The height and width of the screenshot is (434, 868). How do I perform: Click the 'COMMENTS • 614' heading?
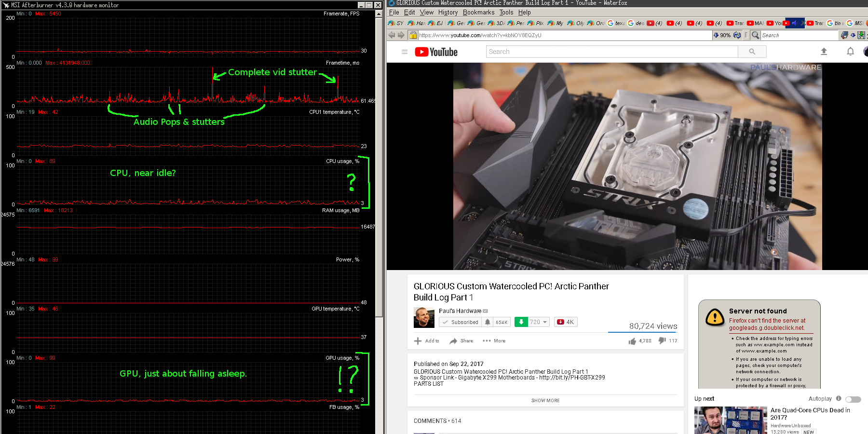click(x=437, y=421)
